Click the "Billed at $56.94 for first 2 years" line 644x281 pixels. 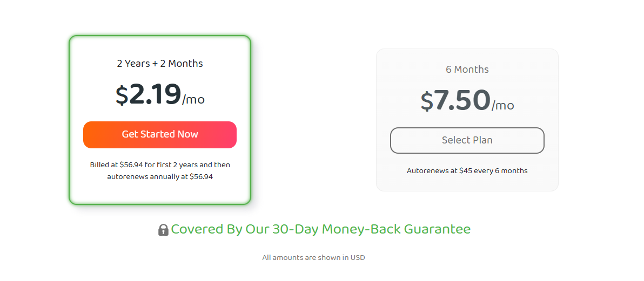(160, 165)
